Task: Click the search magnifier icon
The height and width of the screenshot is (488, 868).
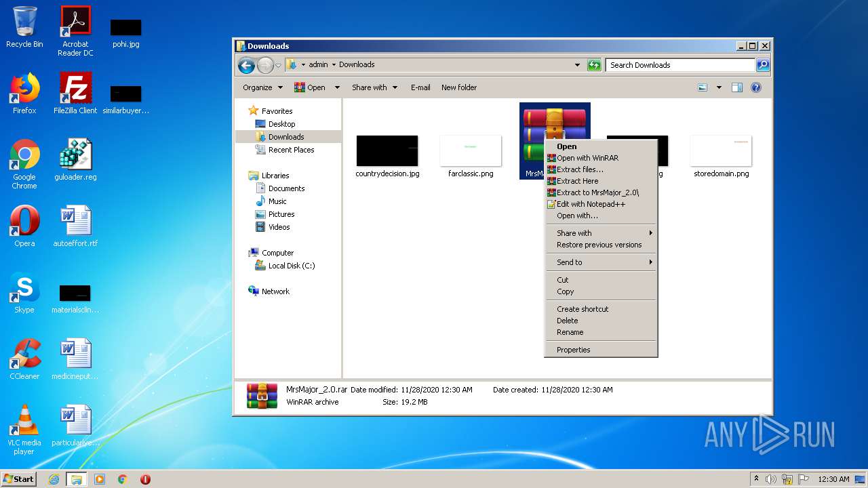Action: 763,65
